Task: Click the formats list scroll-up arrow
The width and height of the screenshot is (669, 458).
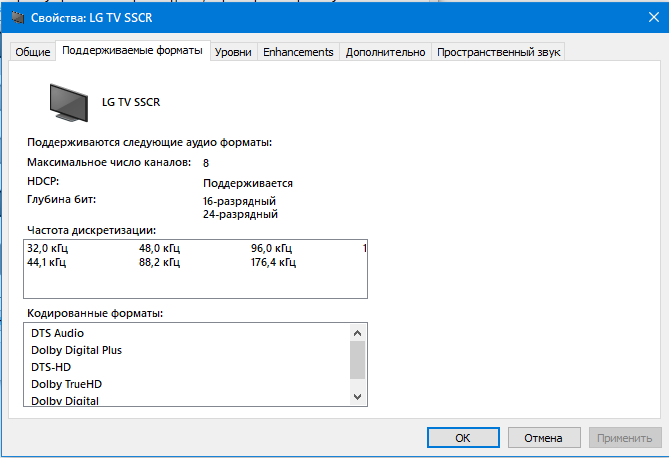Action: [358, 333]
